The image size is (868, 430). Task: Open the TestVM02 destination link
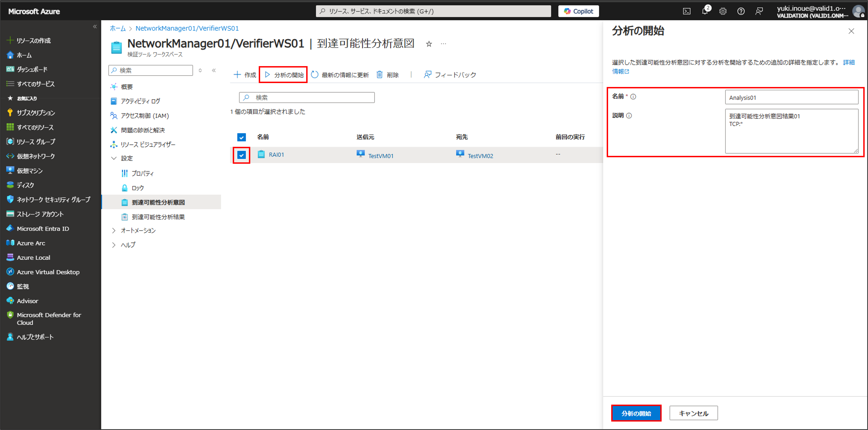point(480,156)
